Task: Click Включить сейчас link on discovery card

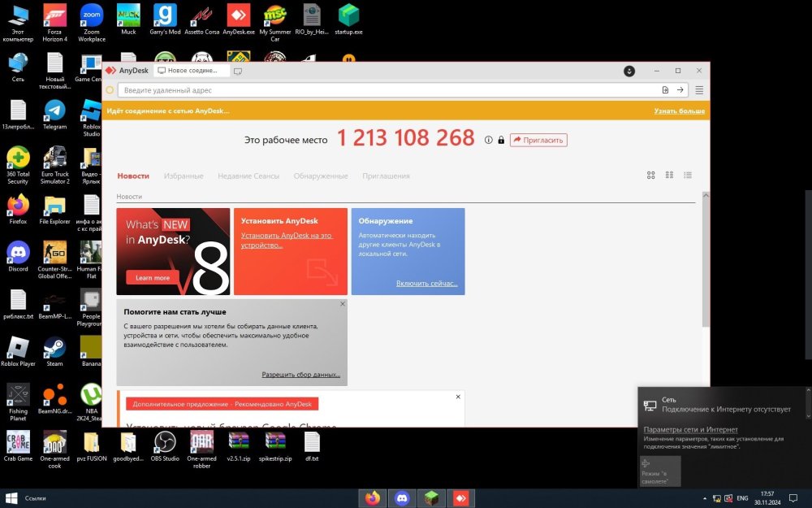Action: 427,283
